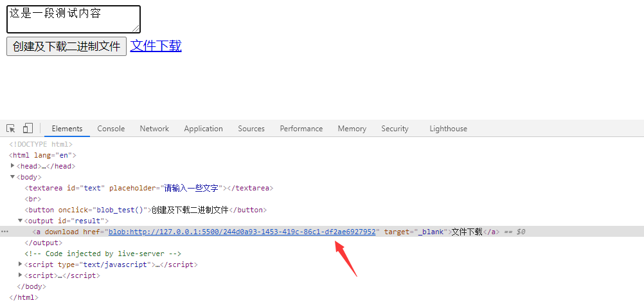Select the button onclick="blob_test()" row

pyautogui.click(x=146, y=210)
